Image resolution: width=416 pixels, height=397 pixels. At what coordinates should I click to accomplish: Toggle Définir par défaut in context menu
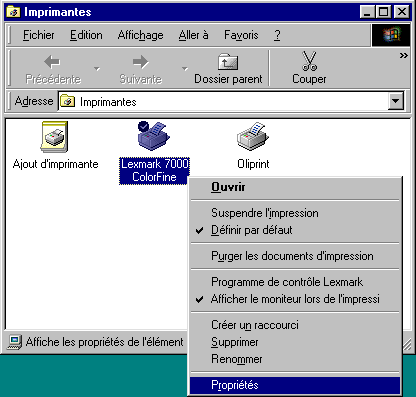click(x=295, y=230)
